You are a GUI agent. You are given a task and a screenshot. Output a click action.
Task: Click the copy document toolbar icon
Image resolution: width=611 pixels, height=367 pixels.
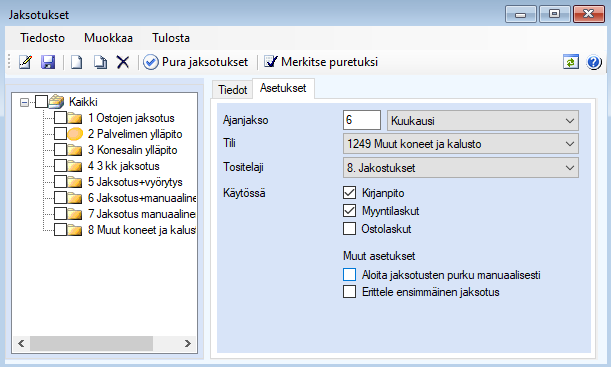pos(100,62)
